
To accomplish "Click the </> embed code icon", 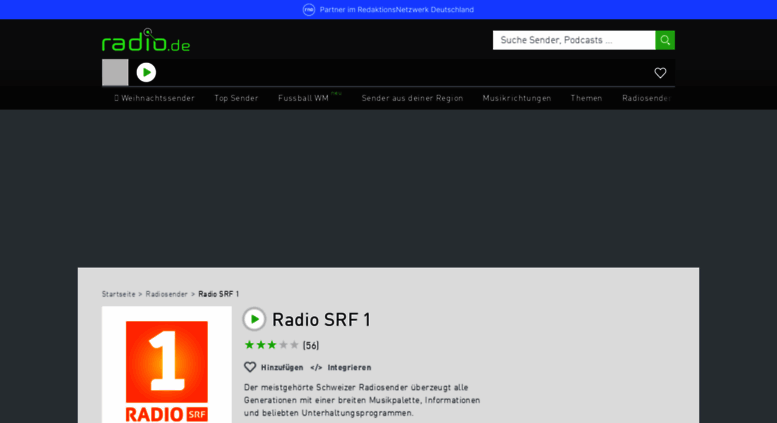I will coord(316,368).
